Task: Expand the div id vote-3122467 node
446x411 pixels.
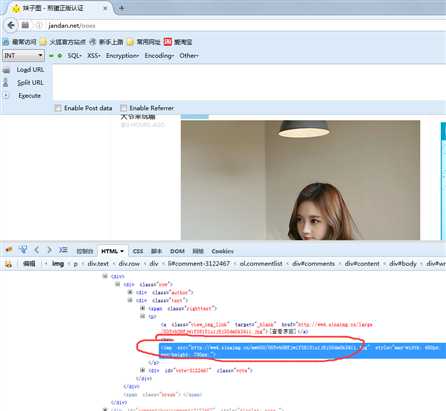Action: pos(142,370)
